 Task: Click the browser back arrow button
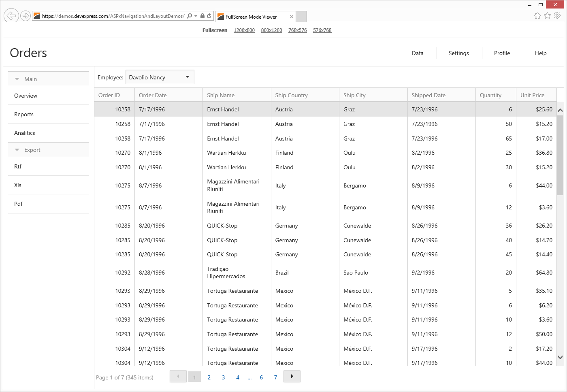pos(11,16)
